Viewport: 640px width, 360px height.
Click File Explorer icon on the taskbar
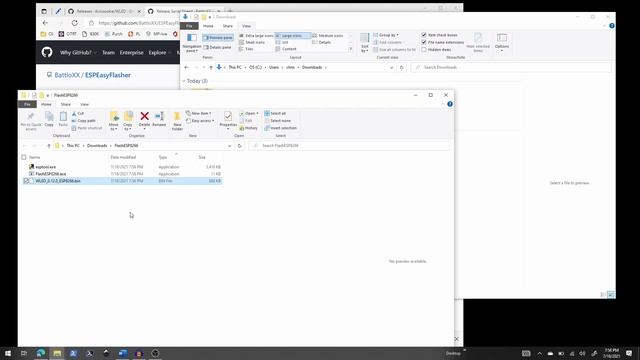click(57, 353)
